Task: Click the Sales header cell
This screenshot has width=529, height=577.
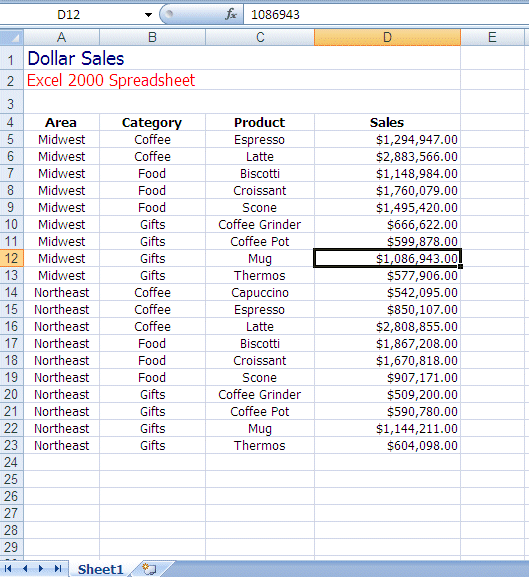Action: coord(387,122)
